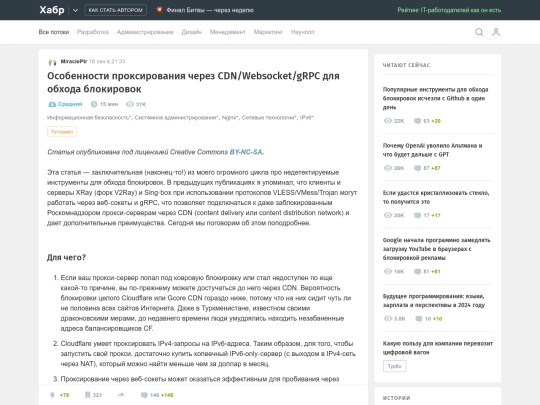The width and height of the screenshot is (540, 405).
Task: Open the user profile icon
Action: (x=496, y=32)
